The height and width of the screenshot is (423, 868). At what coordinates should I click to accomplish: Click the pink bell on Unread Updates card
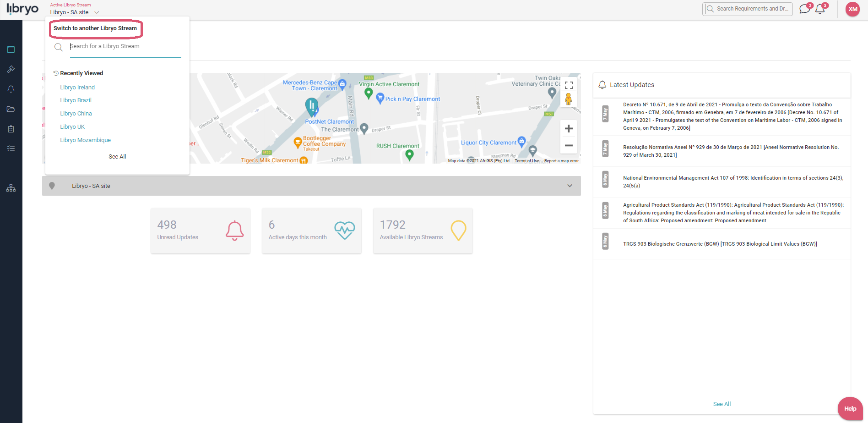pos(234,231)
